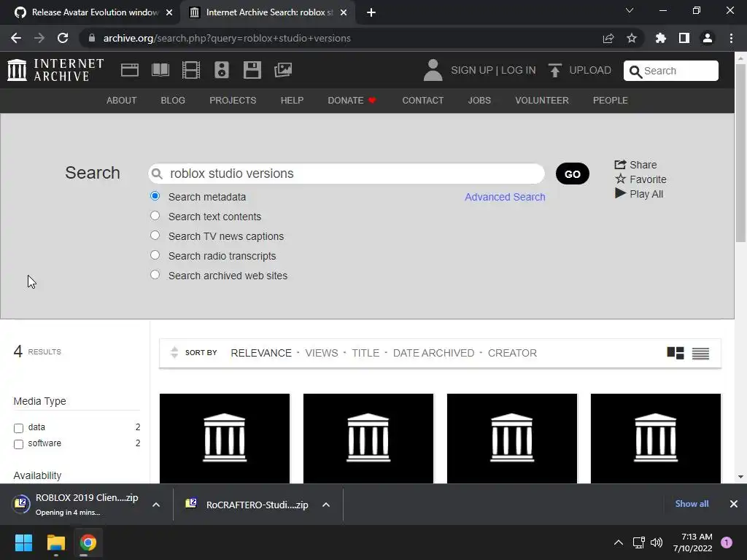Sort results by TITLE
Viewport: 747px width, 560px height.
[365, 353]
